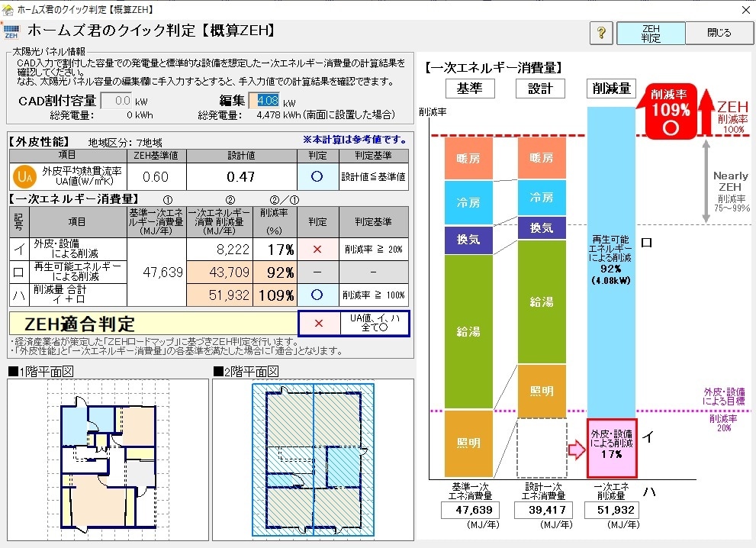Select the ZEH standard value 0.60
Viewport: 756px width, 548px height.
coord(156,176)
